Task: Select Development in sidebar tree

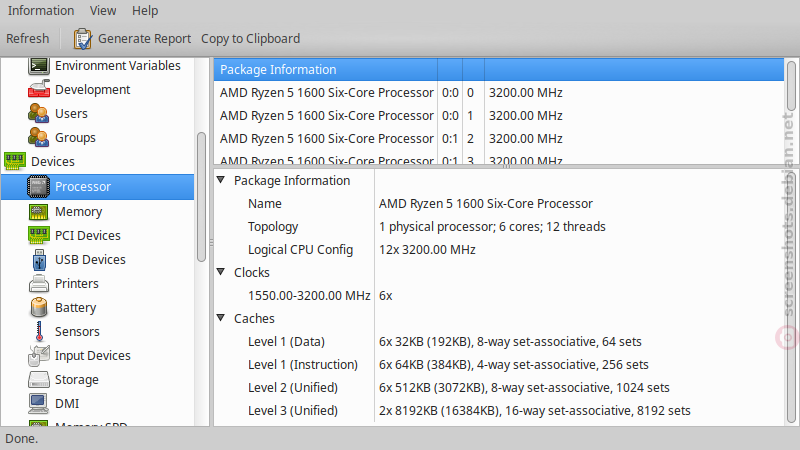Action: (x=93, y=90)
